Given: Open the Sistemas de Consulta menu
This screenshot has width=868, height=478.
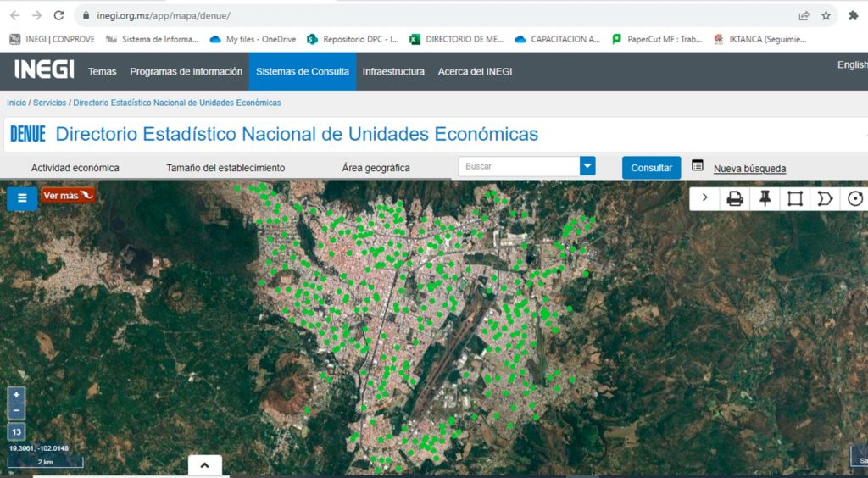Looking at the screenshot, I should click(x=303, y=72).
